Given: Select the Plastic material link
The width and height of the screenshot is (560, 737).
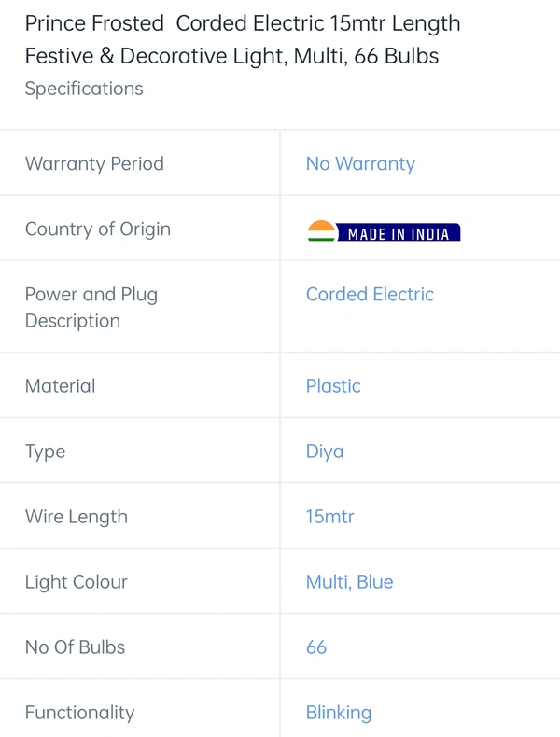Looking at the screenshot, I should [333, 385].
